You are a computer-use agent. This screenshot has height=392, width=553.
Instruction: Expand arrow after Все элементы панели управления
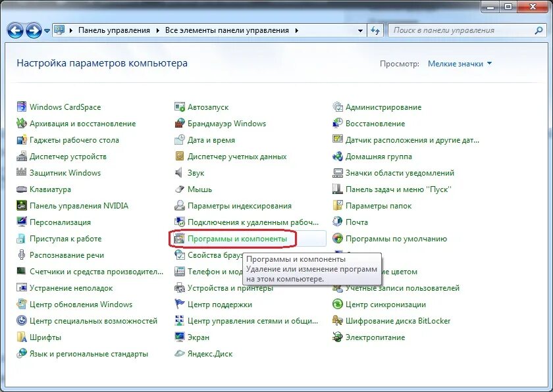tap(297, 31)
